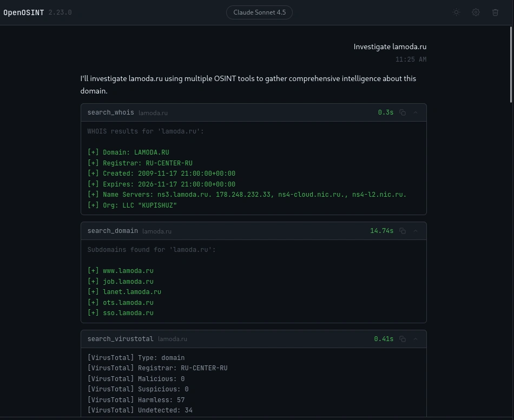Open the Claude Sonnet 4.5 model selector
The width and height of the screenshot is (514, 420).
[259, 12]
